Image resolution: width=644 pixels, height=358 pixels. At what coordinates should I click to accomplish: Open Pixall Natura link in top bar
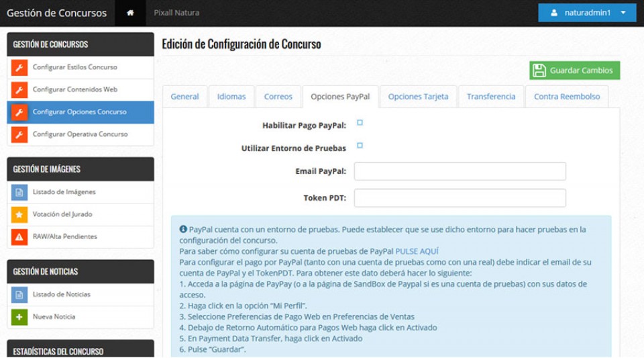tap(176, 13)
